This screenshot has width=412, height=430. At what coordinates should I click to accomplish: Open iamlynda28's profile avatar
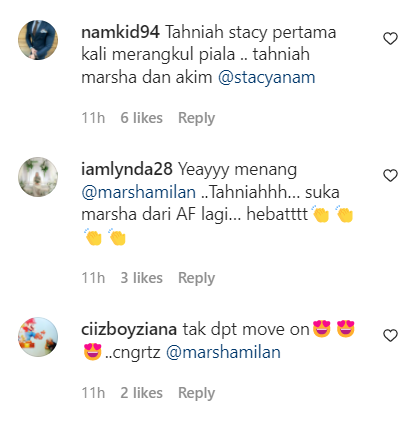38,177
